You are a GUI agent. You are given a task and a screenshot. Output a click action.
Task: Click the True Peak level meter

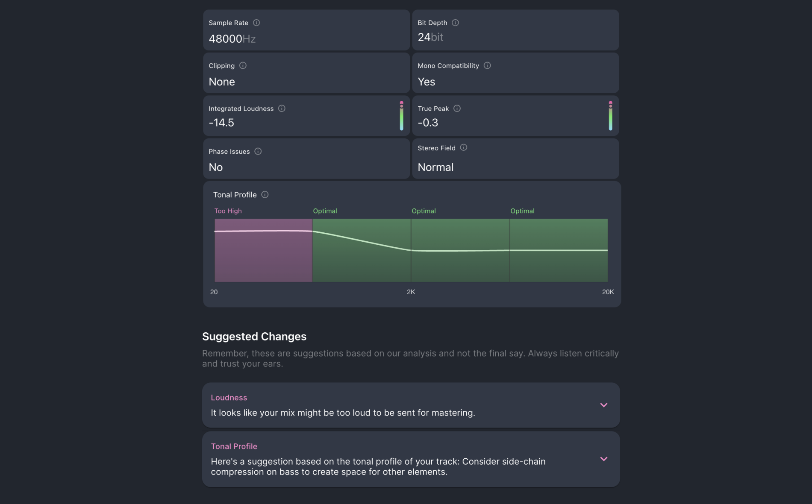[610, 116]
